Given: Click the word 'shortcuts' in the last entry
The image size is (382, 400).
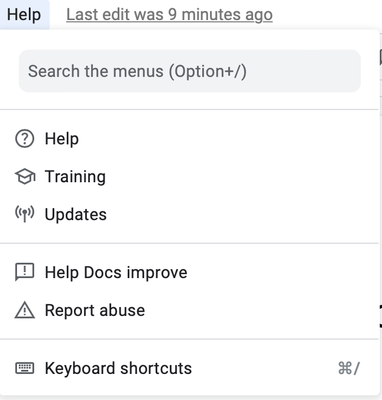Looking at the screenshot, I should [156, 368].
